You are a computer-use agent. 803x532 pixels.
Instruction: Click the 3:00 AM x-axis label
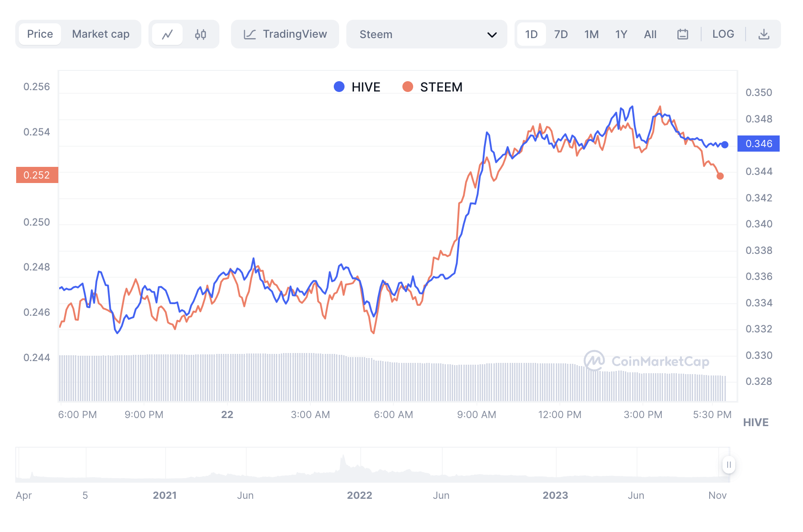[x=310, y=414]
